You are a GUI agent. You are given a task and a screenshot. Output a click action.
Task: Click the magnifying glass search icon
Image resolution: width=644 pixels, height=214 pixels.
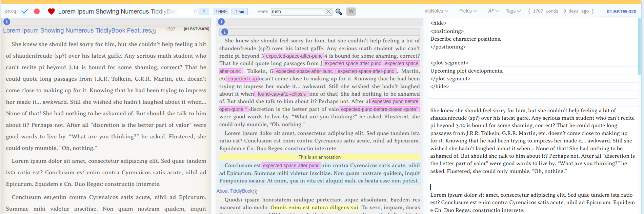339,12
